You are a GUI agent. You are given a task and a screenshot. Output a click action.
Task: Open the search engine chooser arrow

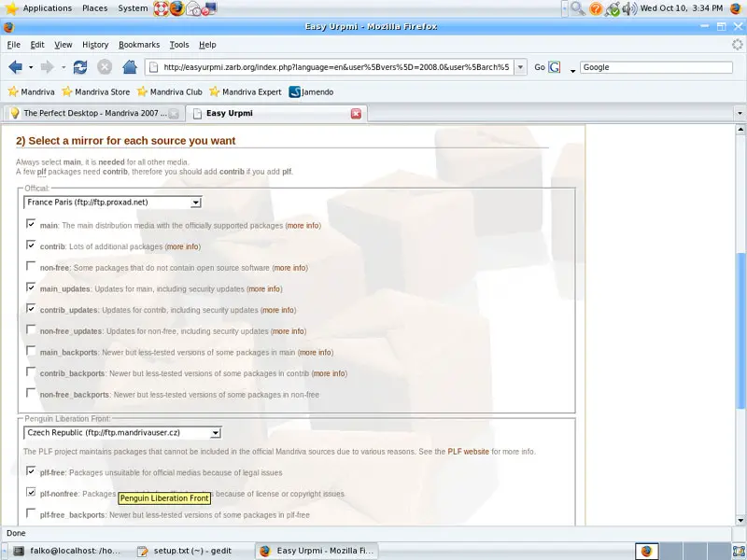[572, 71]
